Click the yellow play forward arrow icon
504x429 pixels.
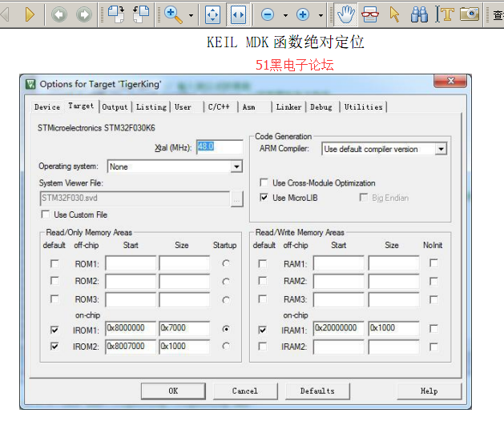point(30,14)
